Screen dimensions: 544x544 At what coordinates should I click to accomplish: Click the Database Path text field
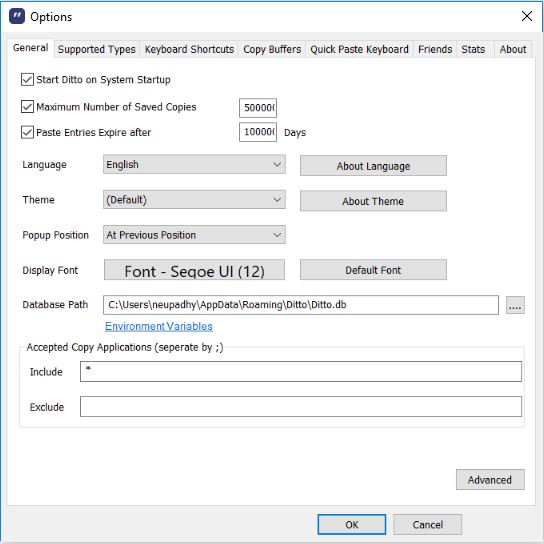coord(301,305)
